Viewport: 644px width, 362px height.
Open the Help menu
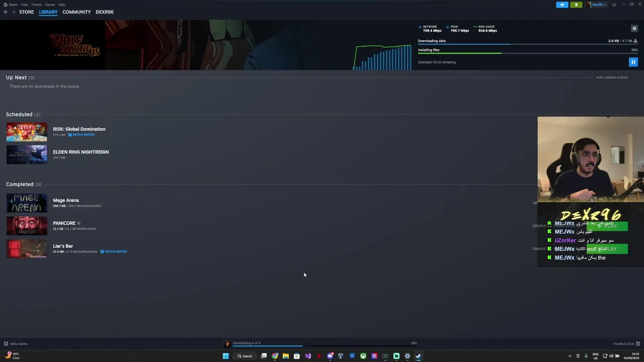(61, 5)
